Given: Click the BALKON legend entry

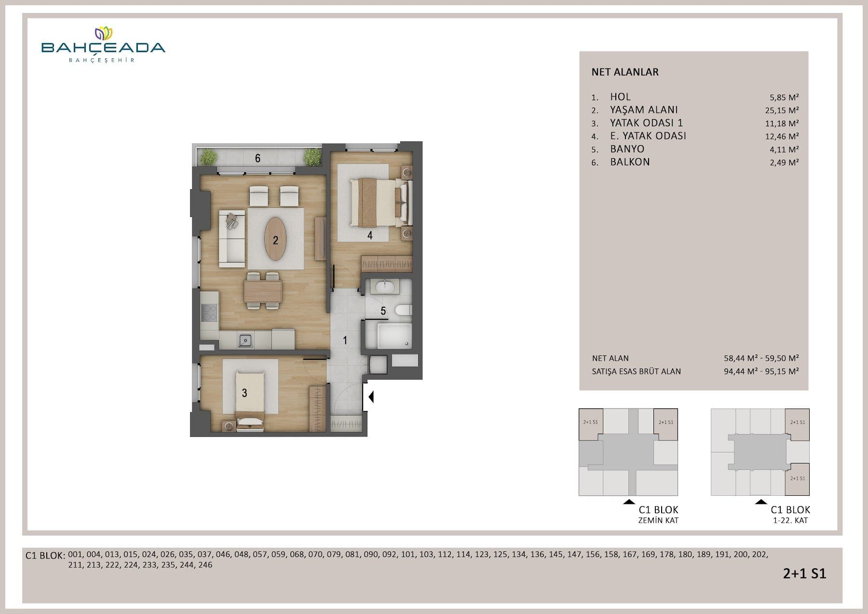Looking at the screenshot, I should point(630,162).
